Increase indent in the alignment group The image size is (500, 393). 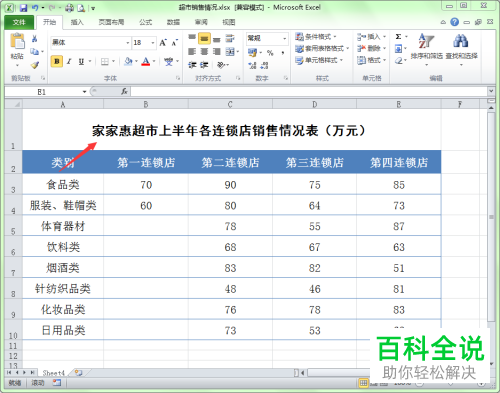[x=204, y=65]
